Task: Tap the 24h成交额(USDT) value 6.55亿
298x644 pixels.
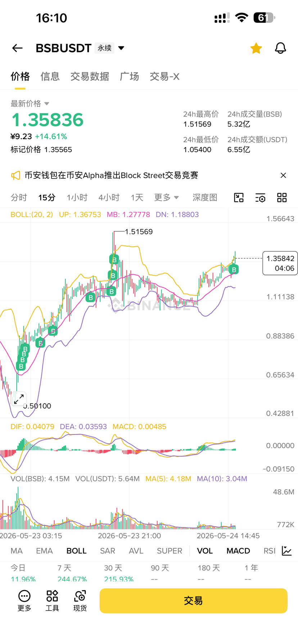Action: [239, 150]
